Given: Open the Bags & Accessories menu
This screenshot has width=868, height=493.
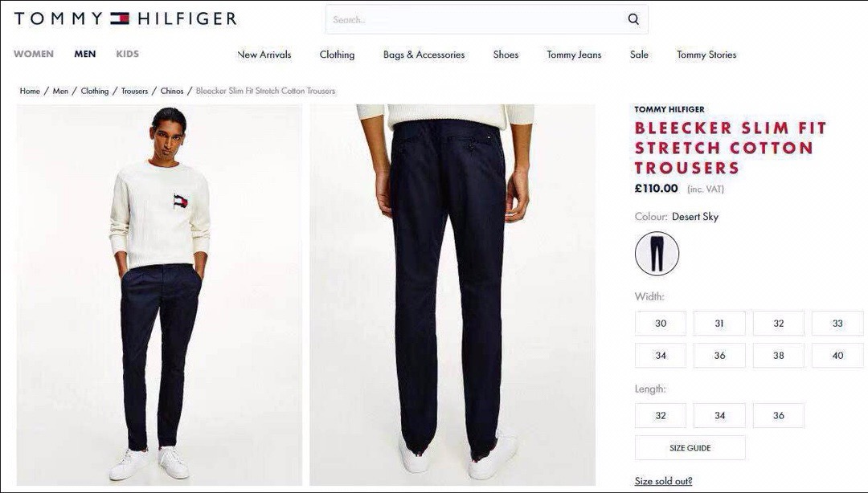Looking at the screenshot, I should pos(424,55).
